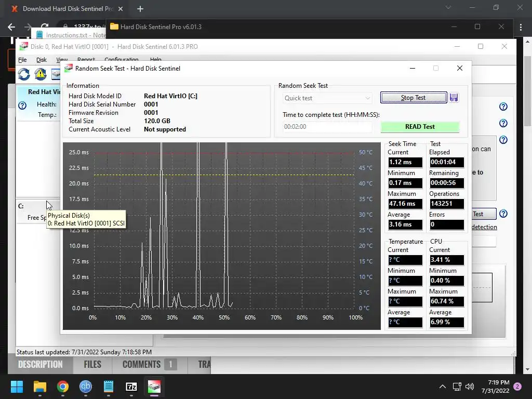Open the browser three-dot menu
The width and height of the screenshot is (532, 399).
coord(521,27)
